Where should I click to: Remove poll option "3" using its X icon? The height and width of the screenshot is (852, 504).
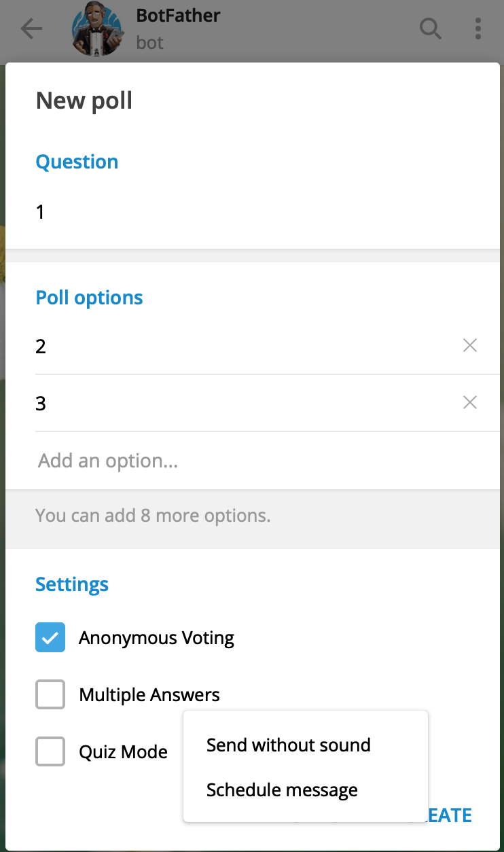tap(469, 402)
